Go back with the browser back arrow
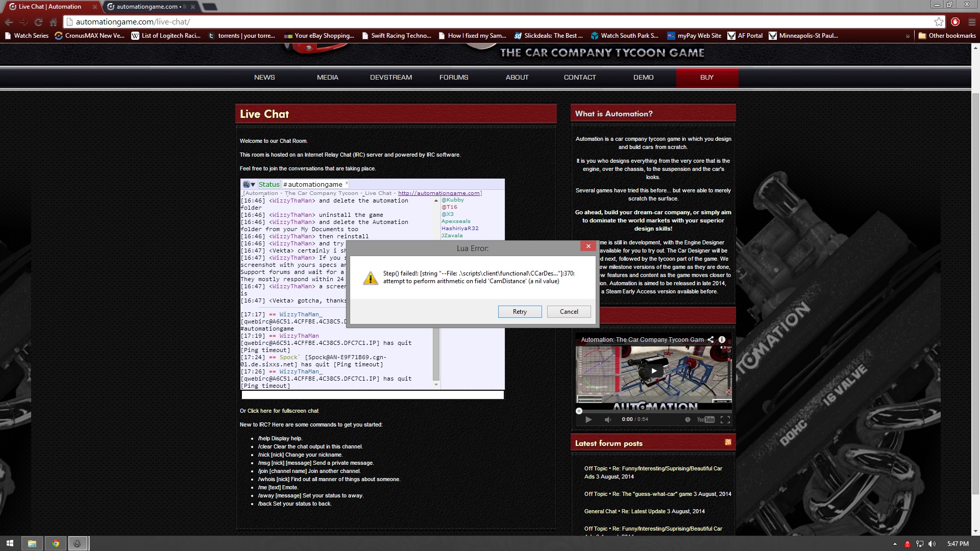 coord(9,22)
